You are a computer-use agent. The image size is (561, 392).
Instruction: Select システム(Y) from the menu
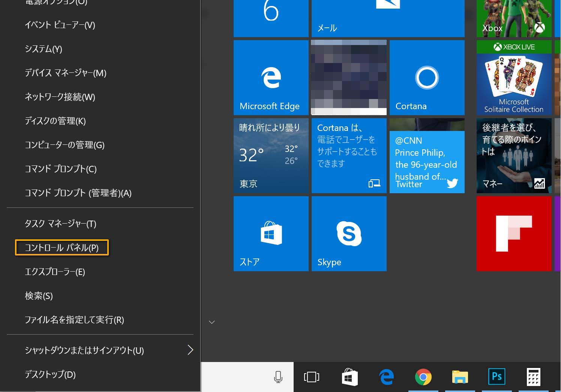[x=100, y=49]
